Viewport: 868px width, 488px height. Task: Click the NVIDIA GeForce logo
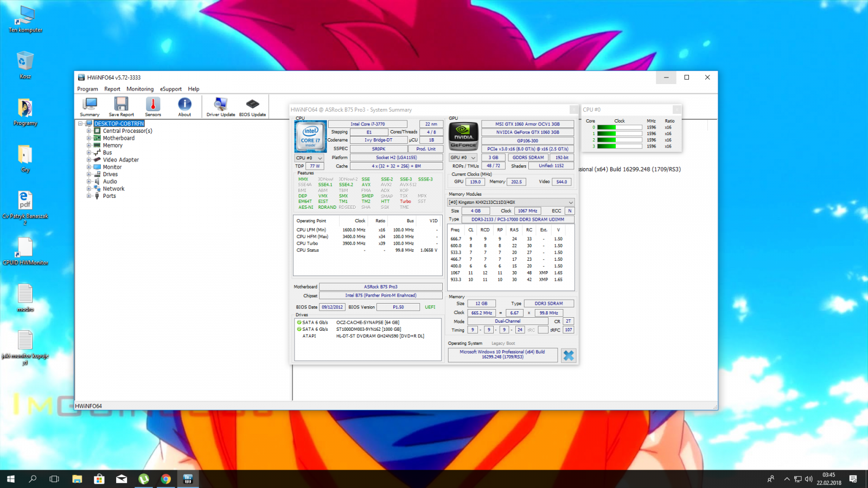(x=463, y=136)
